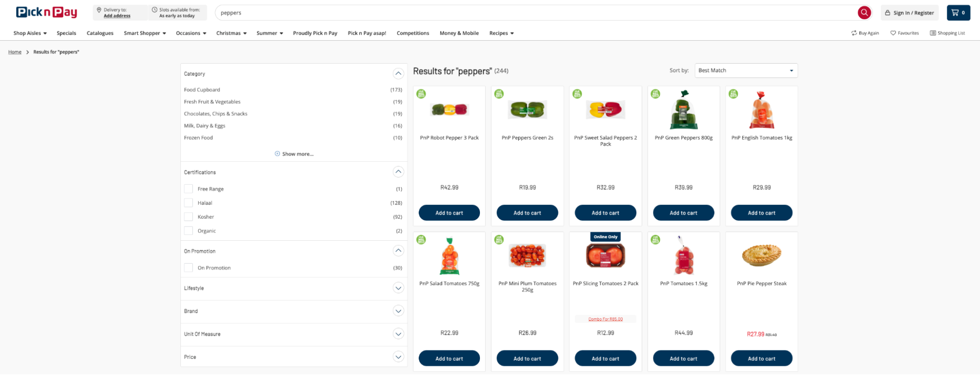This screenshot has width=980, height=375.
Task: Open the Summer menu
Action: pos(270,33)
